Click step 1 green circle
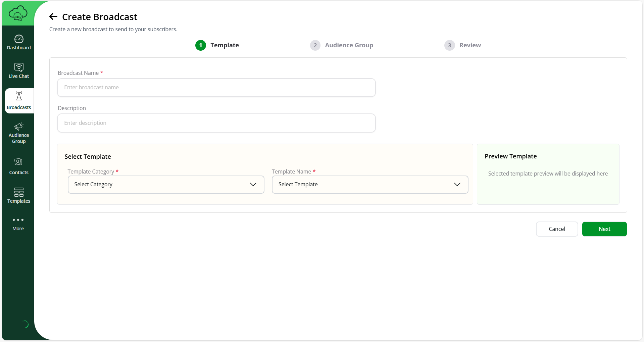Image resolution: width=644 pixels, height=342 pixels. click(201, 45)
